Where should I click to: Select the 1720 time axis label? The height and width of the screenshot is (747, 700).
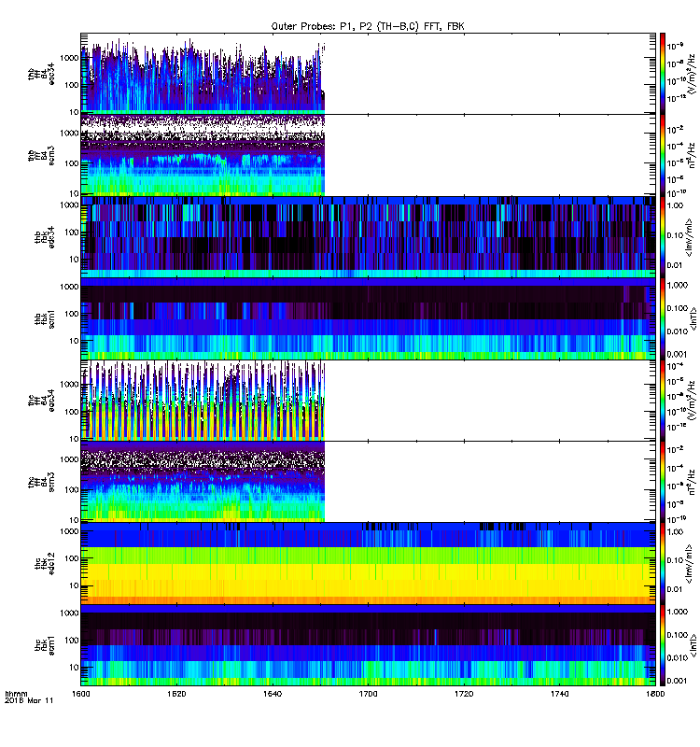(464, 694)
